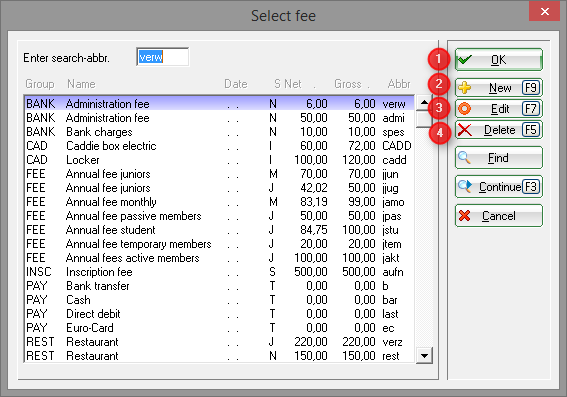Click the F5 shortcut badge on Delete
Viewport: 567px width, 397px height.
(530, 129)
